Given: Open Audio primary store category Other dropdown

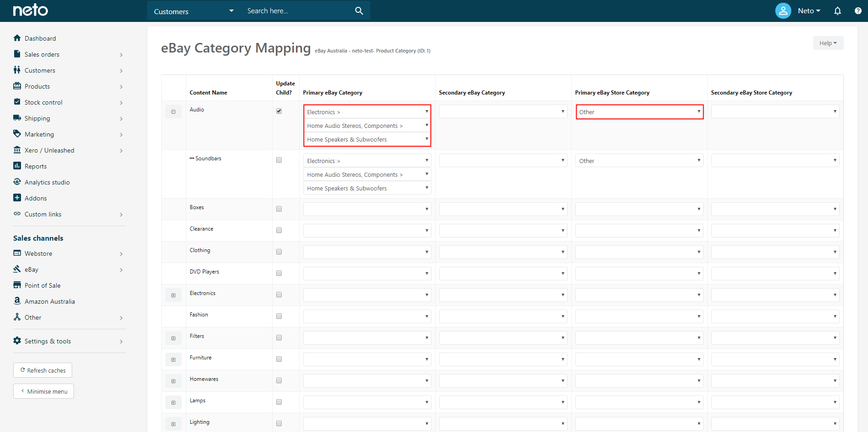Looking at the screenshot, I should point(639,112).
